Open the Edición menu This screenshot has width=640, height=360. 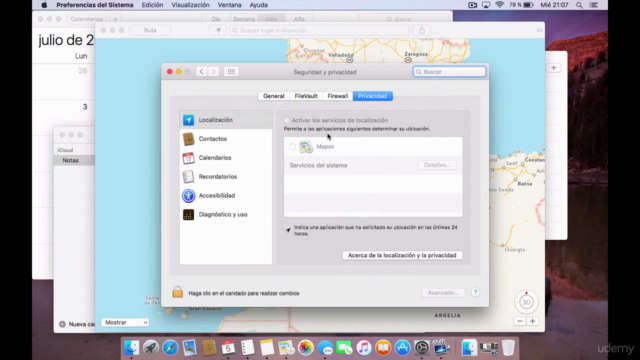click(x=152, y=5)
